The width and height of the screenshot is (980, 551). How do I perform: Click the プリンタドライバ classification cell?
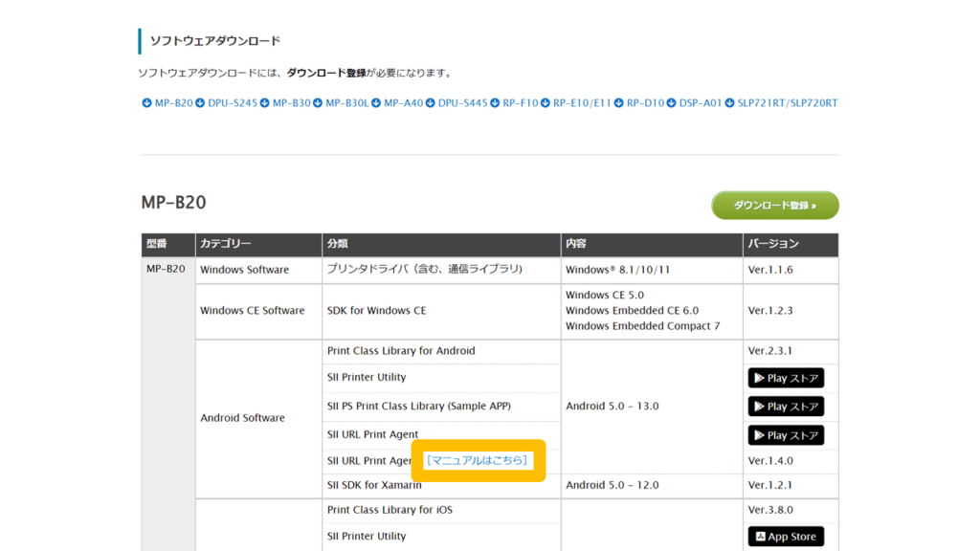pos(441,270)
